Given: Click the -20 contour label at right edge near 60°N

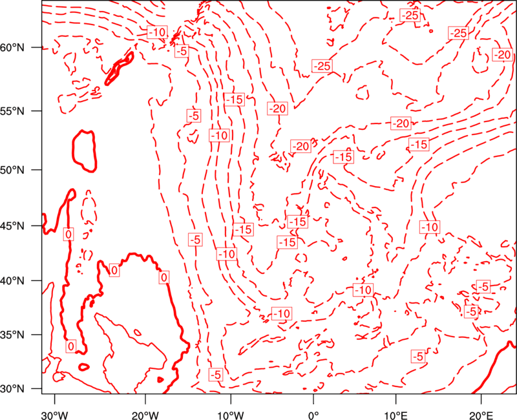Looking at the screenshot, I should (503, 54).
